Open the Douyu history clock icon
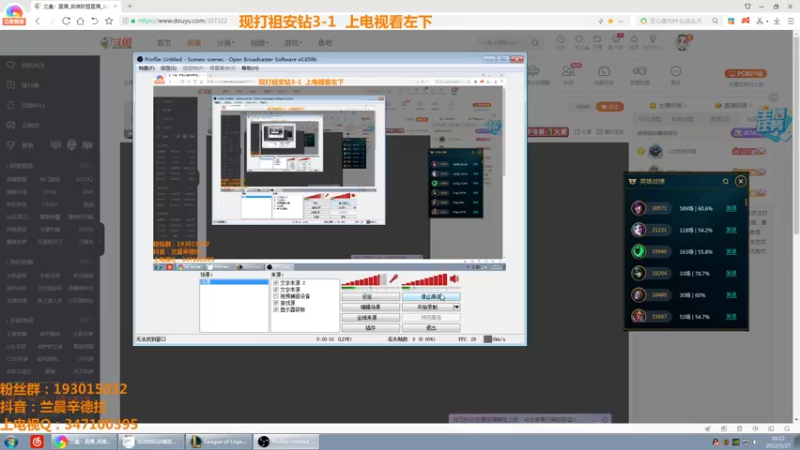 [560, 39]
